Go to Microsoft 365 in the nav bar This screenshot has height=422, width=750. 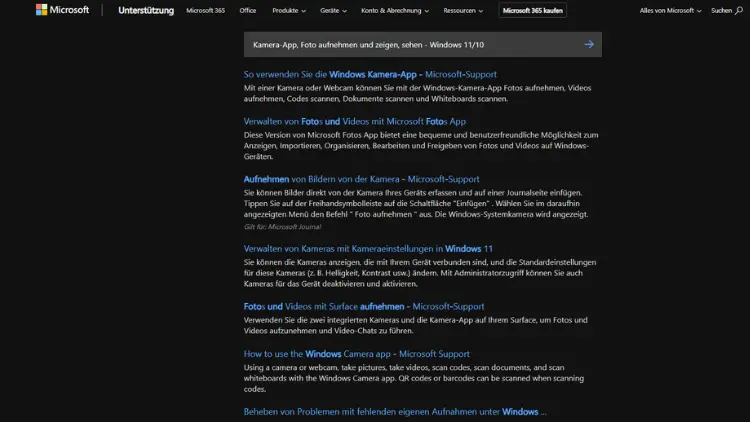pyautogui.click(x=206, y=11)
